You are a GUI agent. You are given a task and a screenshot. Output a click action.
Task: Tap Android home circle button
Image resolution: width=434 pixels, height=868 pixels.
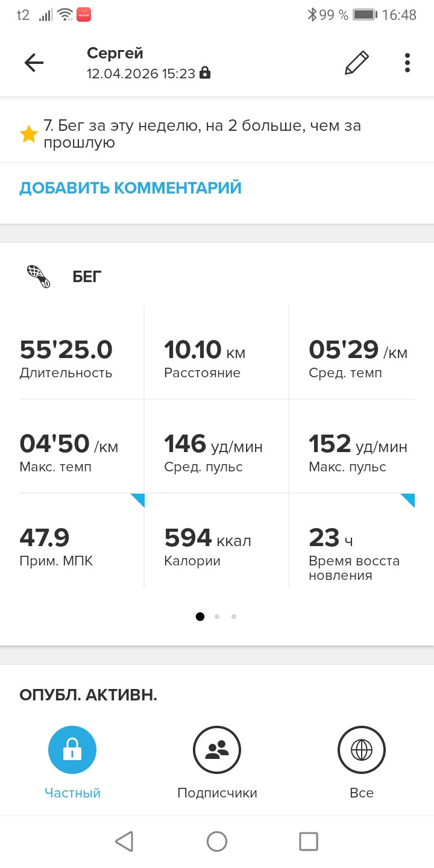pos(217,841)
